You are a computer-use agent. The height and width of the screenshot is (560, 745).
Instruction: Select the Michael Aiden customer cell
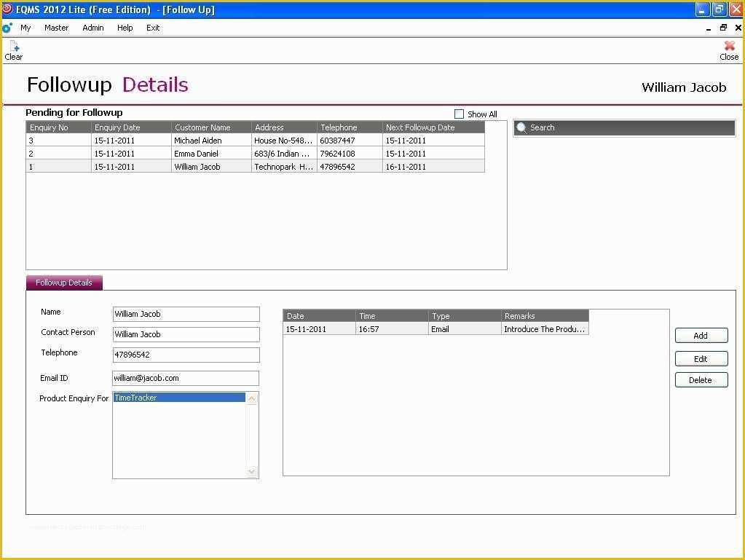[211, 141]
